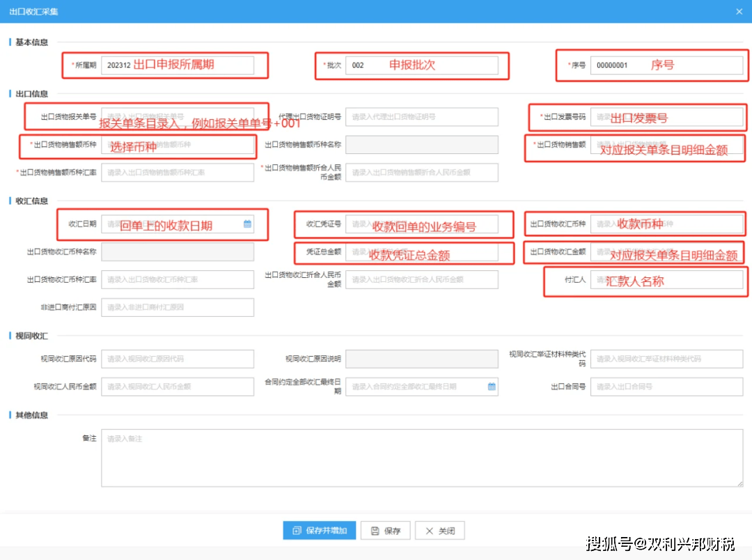Click the 代理出口货物证明号 input field
The height and width of the screenshot is (560, 752).
[x=421, y=117]
